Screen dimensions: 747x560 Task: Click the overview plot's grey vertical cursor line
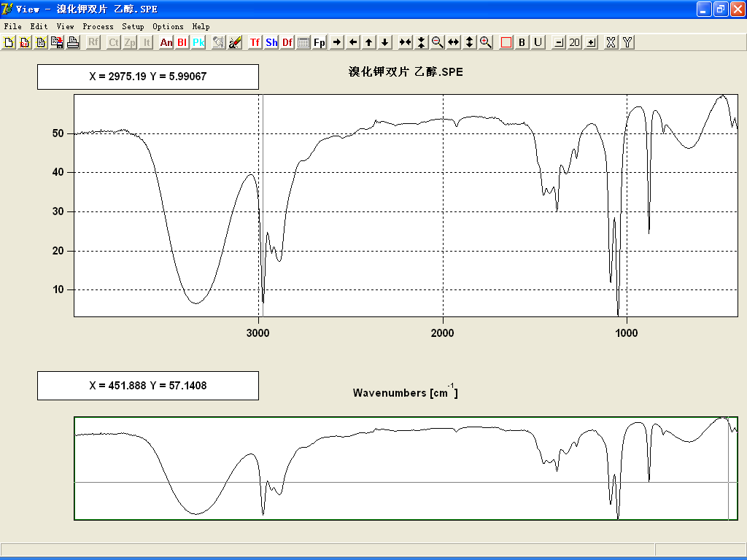(729, 468)
